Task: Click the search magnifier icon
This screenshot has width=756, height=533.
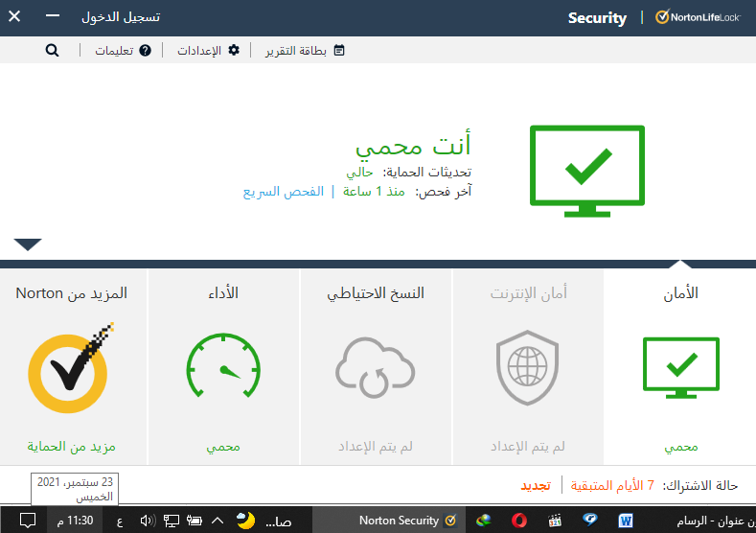Action: [x=52, y=50]
